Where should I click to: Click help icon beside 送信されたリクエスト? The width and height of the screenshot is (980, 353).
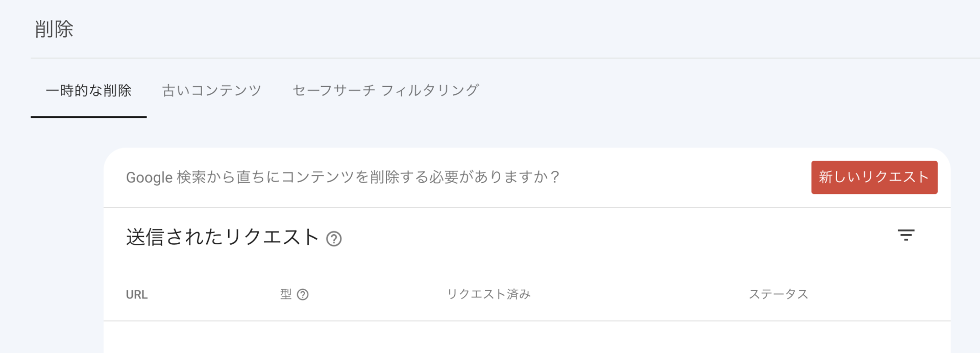pyautogui.click(x=334, y=239)
